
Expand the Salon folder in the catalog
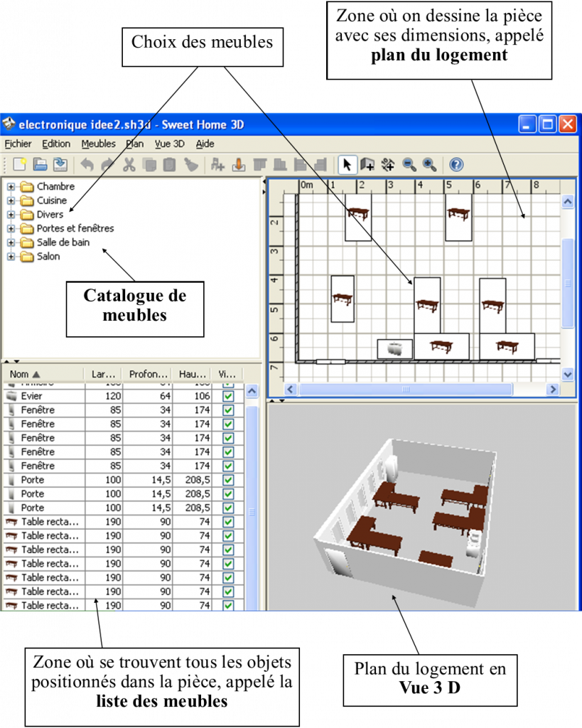[x=11, y=257]
